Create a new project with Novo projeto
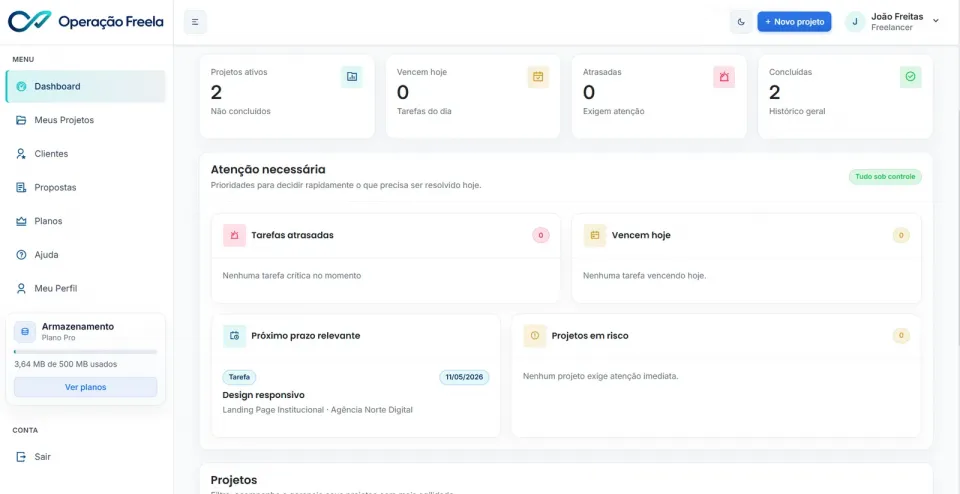The width and height of the screenshot is (960, 494). pyautogui.click(x=794, y=22)
